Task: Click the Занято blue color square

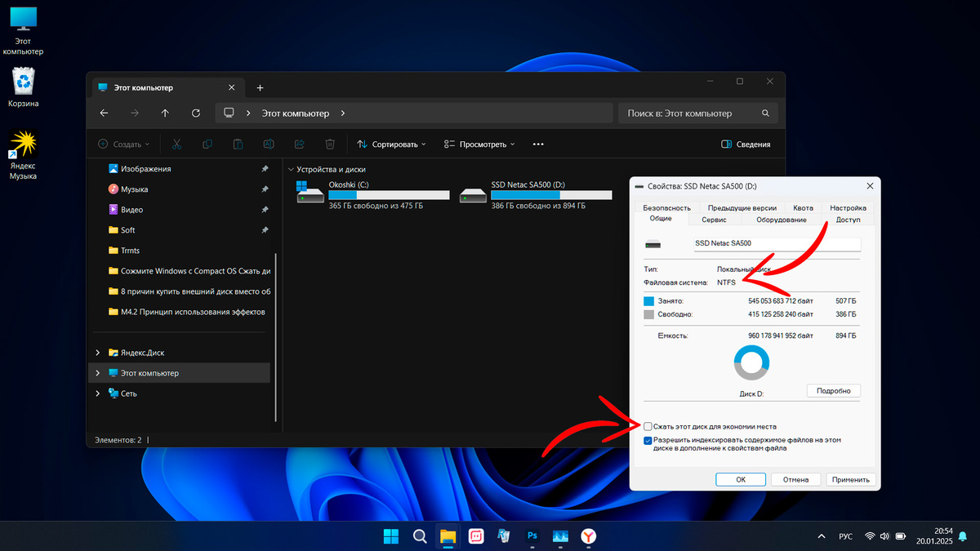Action: pyautogui.click(x=649, y=300)
